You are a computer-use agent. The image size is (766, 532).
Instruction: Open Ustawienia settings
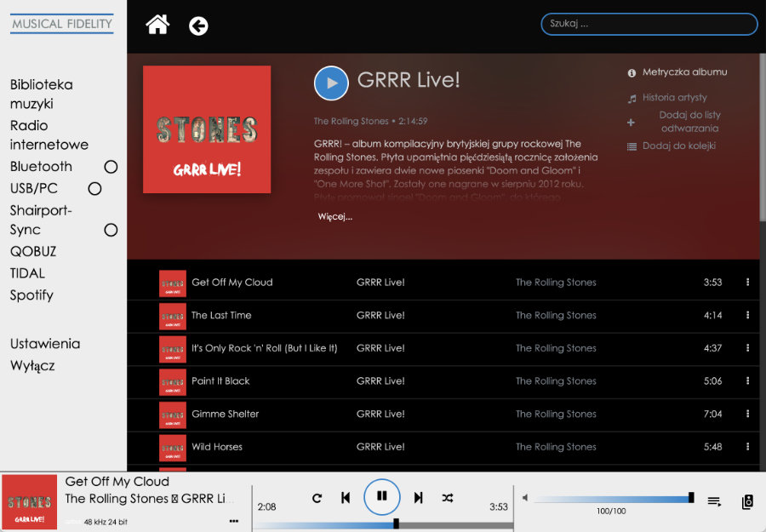(x=45, y=343)
